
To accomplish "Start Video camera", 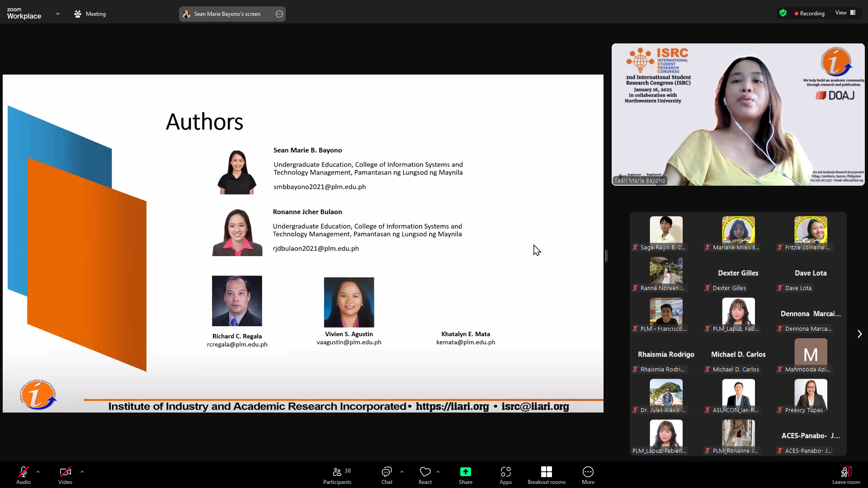I will coord(65,472).
